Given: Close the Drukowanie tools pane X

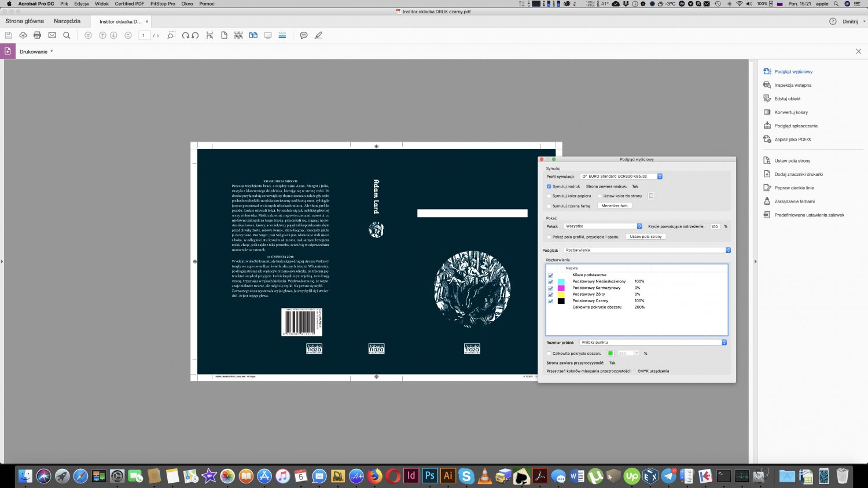Looking at the screenshot, I should pyautogui.click(x=859, y=52).
